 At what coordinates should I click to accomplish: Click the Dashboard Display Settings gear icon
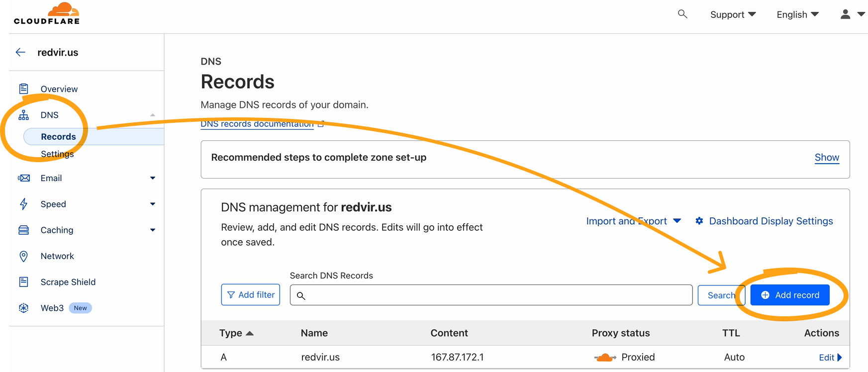coord(699,221)
